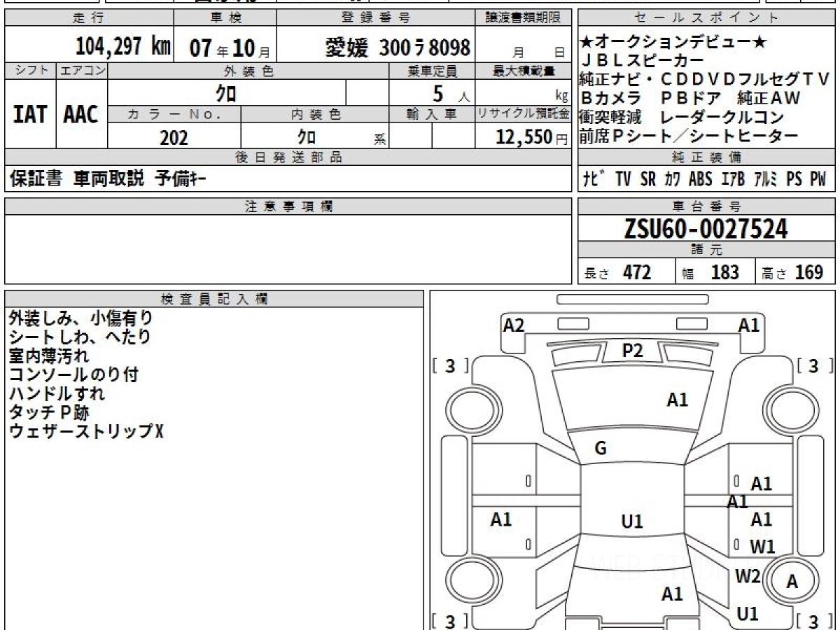The image size is (840, 630).
Task: Click the A2 mark on the car diagram
Action: pyautogui.click(x=514, y=325)
